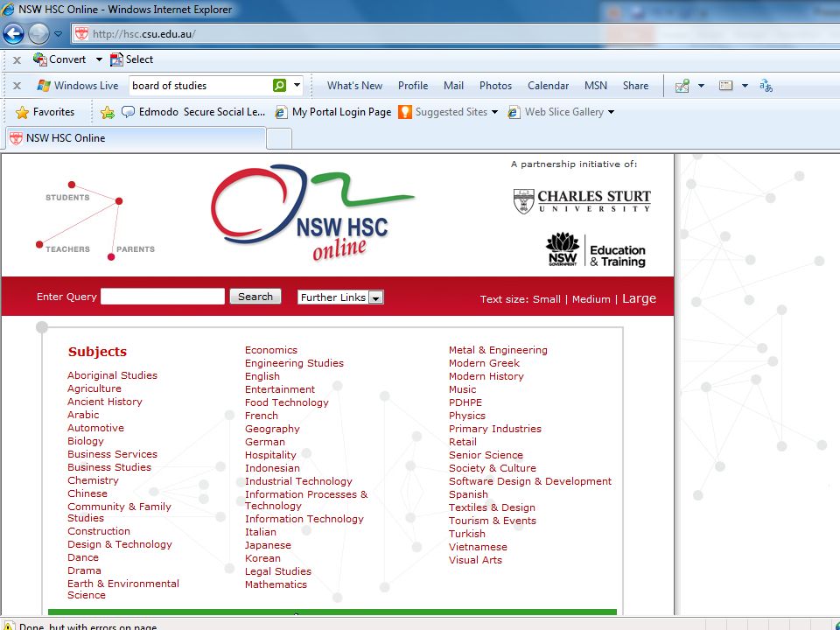Close the Convert toolbar with its X

coord(17,60)
